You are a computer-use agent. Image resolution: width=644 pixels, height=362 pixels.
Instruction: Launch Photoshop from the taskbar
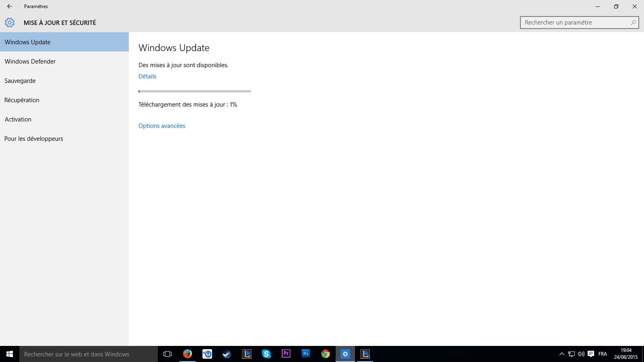pos(305,354)
